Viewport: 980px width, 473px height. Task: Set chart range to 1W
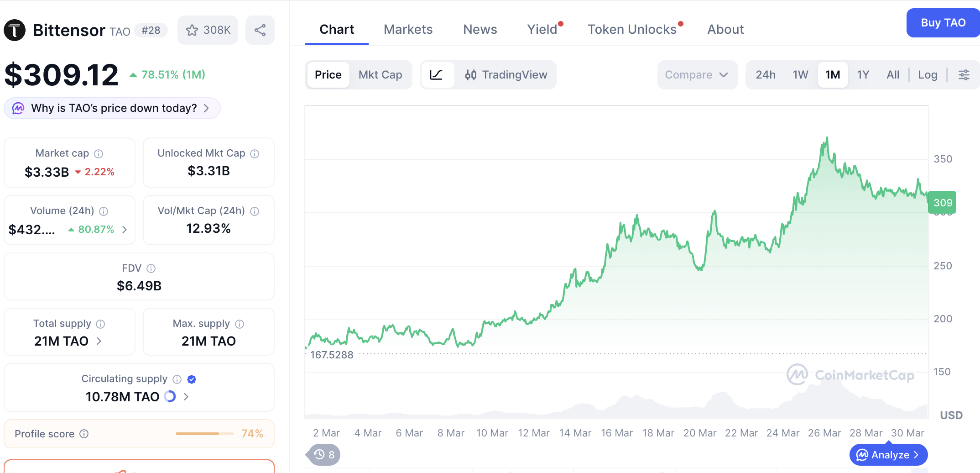click(800, 75)
